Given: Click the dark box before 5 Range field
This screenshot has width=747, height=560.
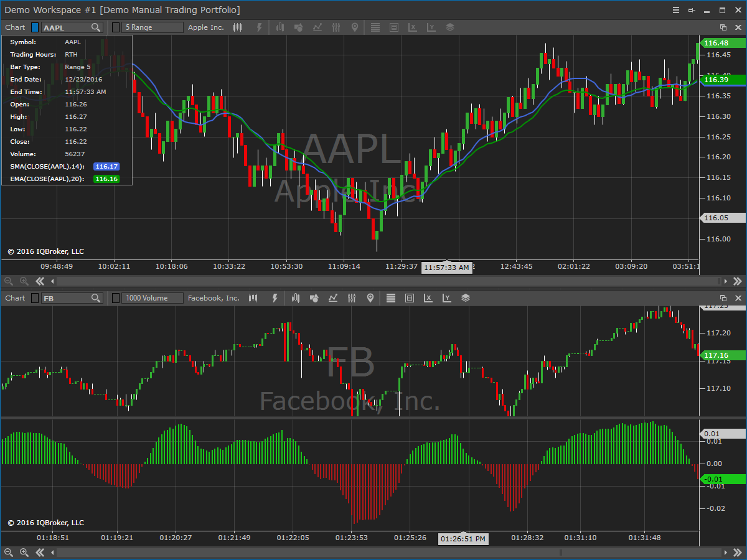Looking at the screenshot, I should [115, 27].
